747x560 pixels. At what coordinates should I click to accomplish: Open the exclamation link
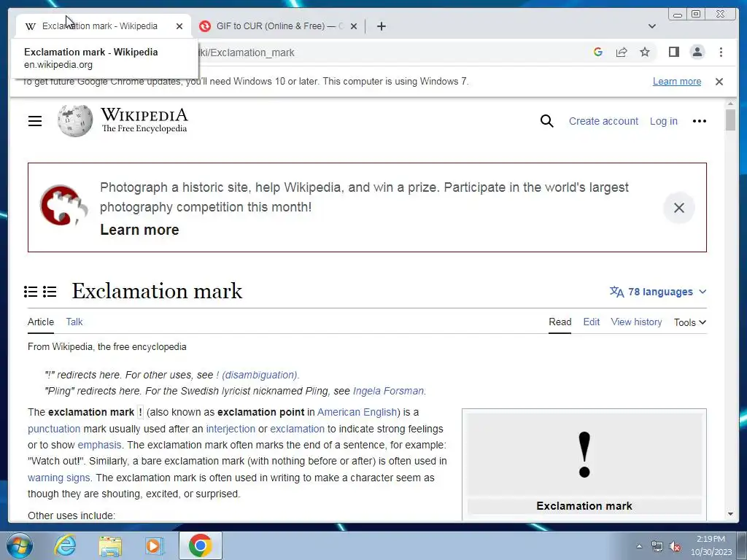pos(298,429)
